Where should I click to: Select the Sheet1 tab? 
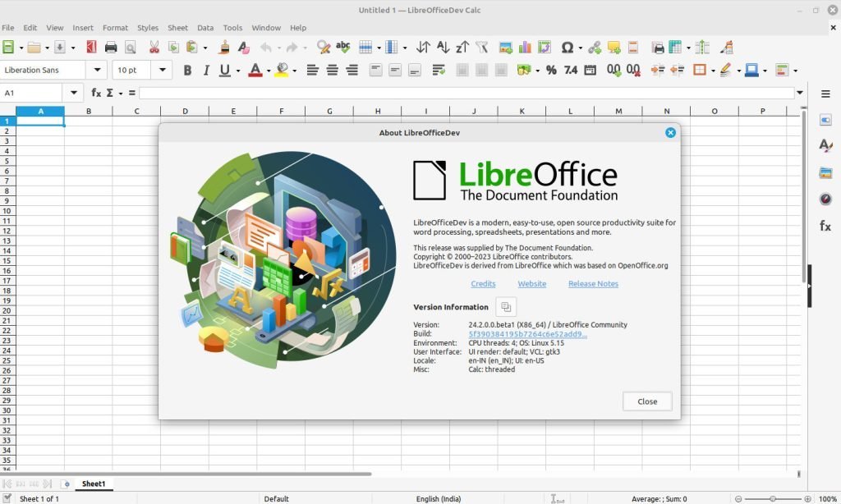coord(94,483)
